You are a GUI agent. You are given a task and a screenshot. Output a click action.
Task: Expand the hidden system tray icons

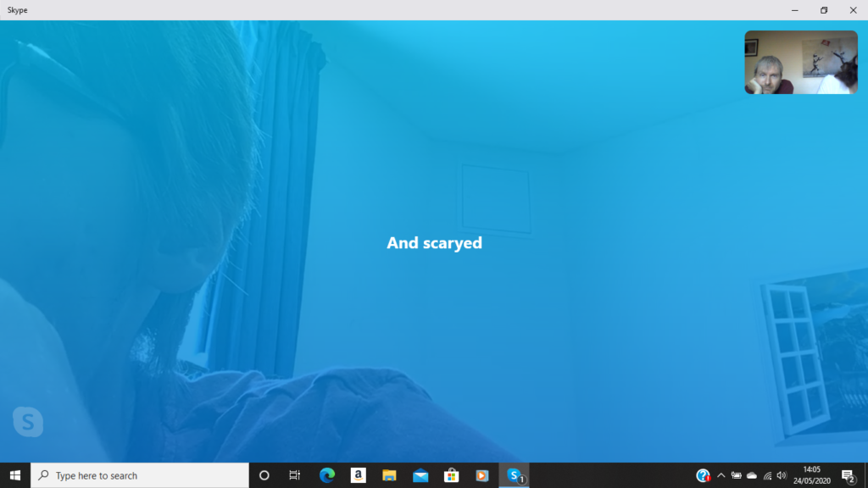click(x=721, y=475)
